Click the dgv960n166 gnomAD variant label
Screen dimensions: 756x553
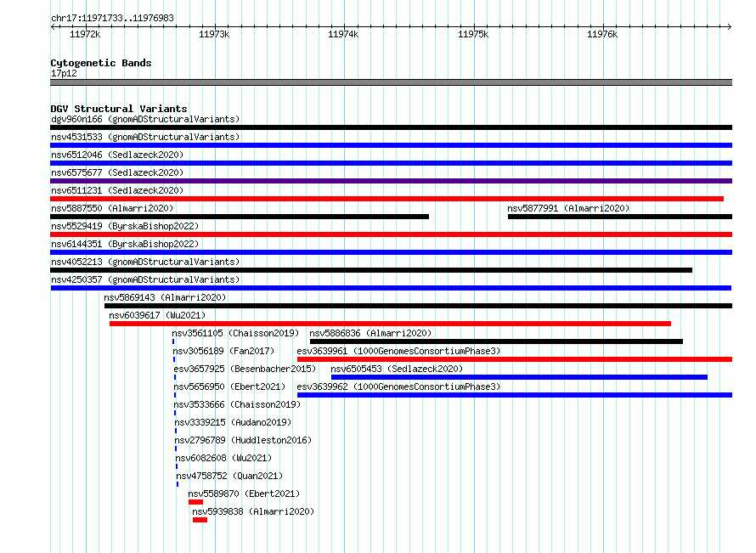pyautogui.click(x=145, y=119)
